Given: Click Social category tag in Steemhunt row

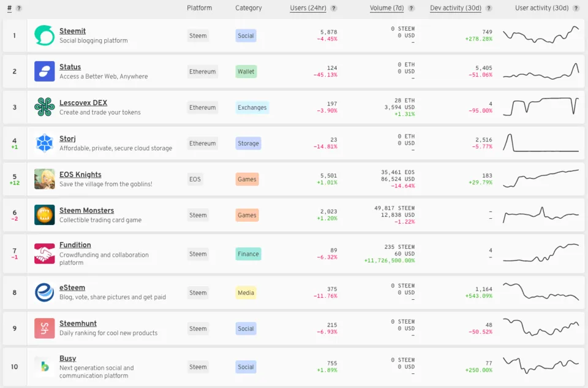Looking at the screenshot, I should click(246, 329).
